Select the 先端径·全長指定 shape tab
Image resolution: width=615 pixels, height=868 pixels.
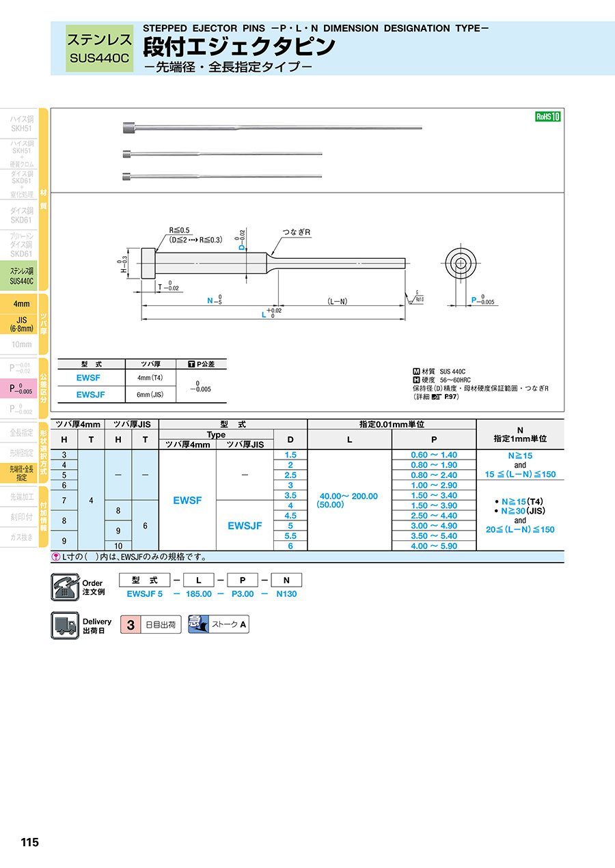pyautogui.click(x=20, y=473)
